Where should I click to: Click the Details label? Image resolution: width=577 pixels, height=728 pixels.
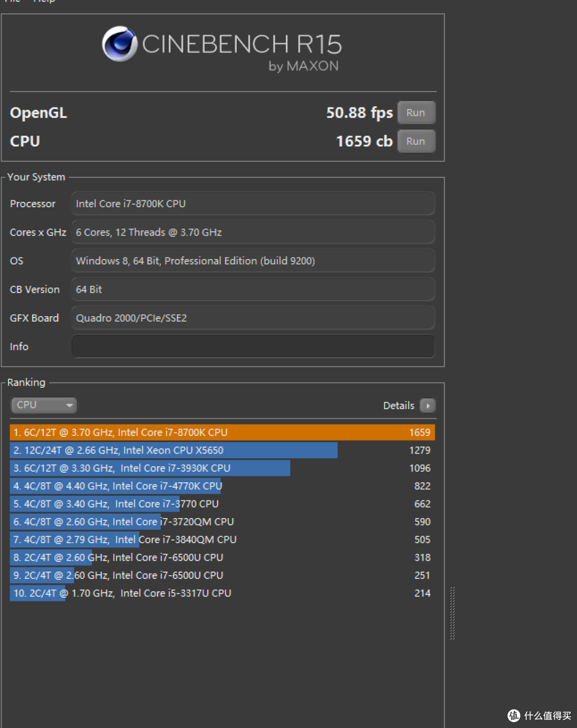click(399, 406)
